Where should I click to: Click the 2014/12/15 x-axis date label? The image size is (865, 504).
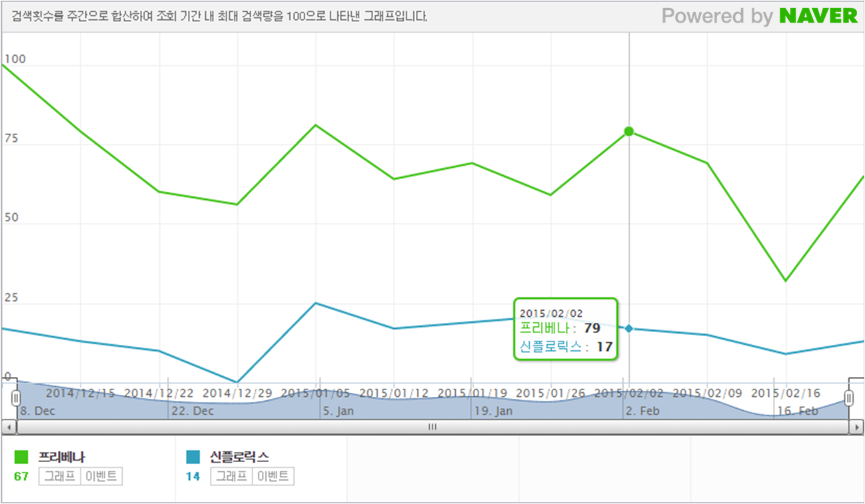pyautogui.click(x=80, y=393)
